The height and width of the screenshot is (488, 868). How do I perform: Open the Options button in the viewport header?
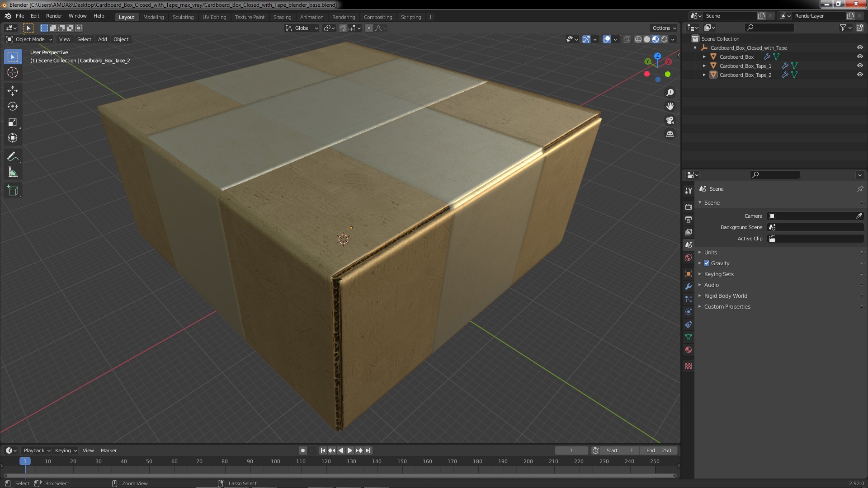pyautogui.click(x=664, y=28)
